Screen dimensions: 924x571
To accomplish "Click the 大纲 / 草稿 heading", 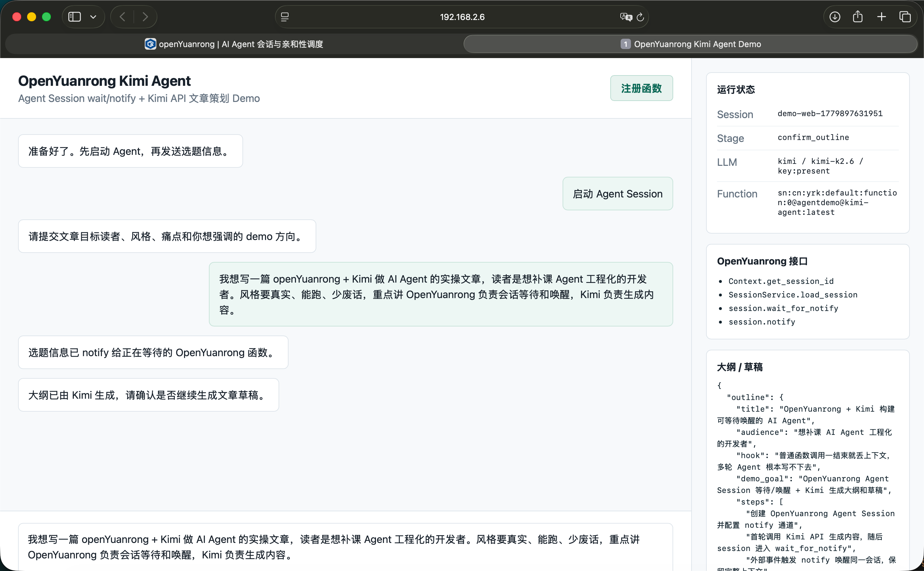I will [740, 367].
